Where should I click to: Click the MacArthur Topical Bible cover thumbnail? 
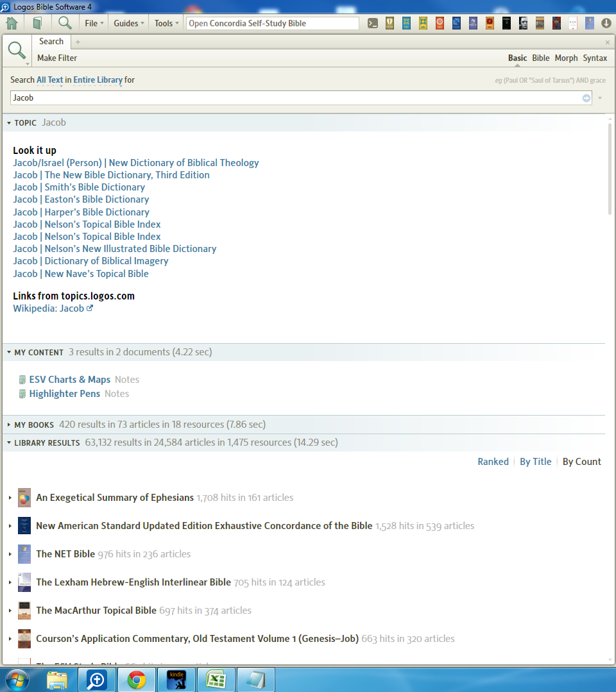coord(24,611)
